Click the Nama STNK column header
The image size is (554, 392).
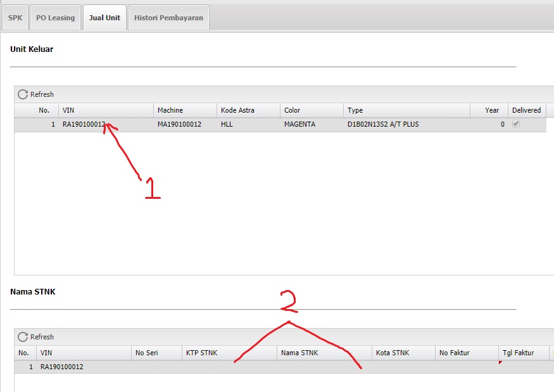(x=324, y=353)
